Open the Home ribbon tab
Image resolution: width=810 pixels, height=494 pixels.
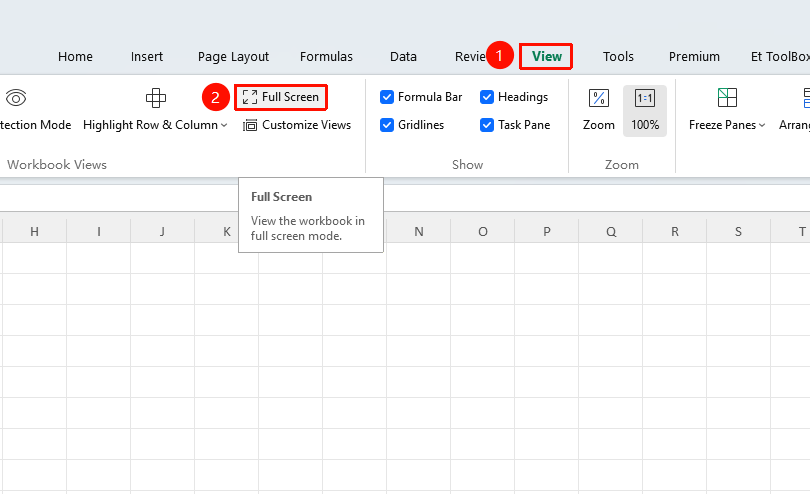[75, 56]
